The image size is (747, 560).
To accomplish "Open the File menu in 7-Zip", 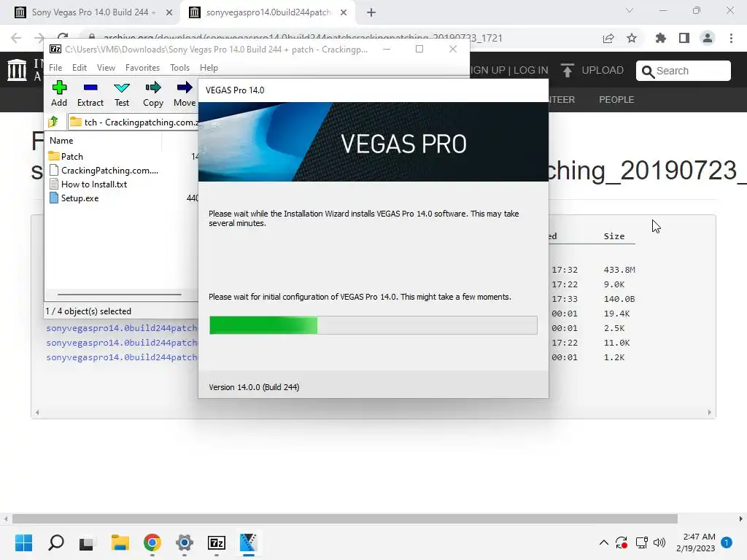I will tap(55, 68).
